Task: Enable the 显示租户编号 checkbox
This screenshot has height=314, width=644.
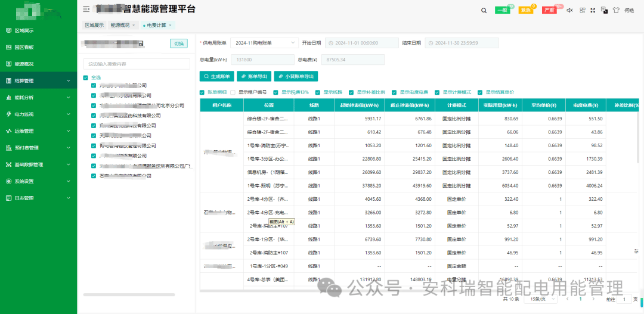Action: click(x=234, y=92)
